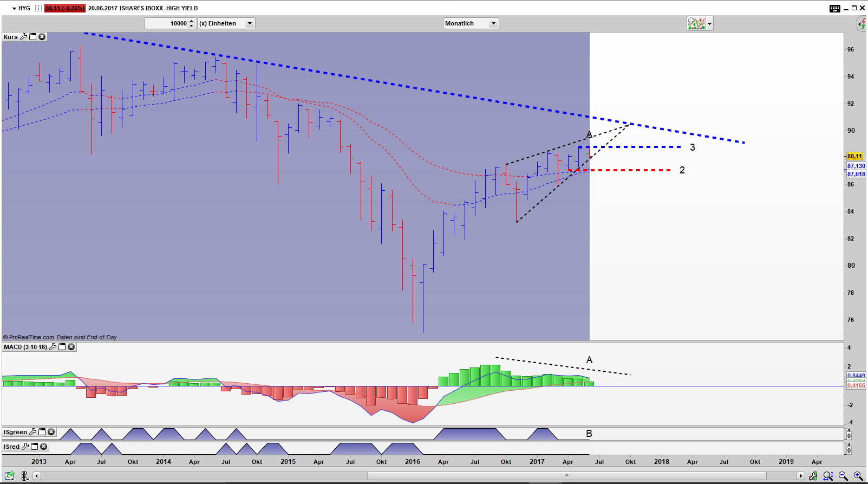The image size is (868, 484).
Task: Click the zoom out magnifier icon
Action: pyautogui.click(x=843, y=476)
